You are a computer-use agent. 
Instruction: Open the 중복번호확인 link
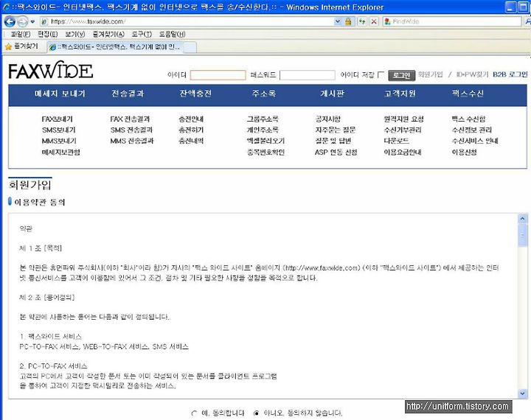265,153
